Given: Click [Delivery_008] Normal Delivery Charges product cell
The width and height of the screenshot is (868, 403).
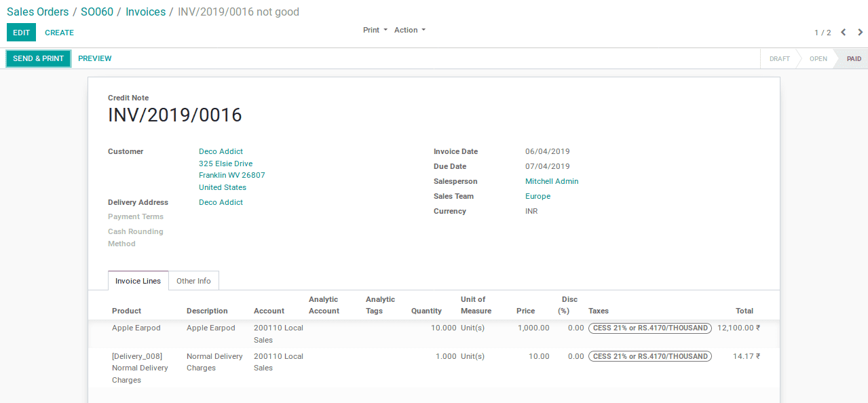Looking at the screenshot, I should tap(140, 368).
